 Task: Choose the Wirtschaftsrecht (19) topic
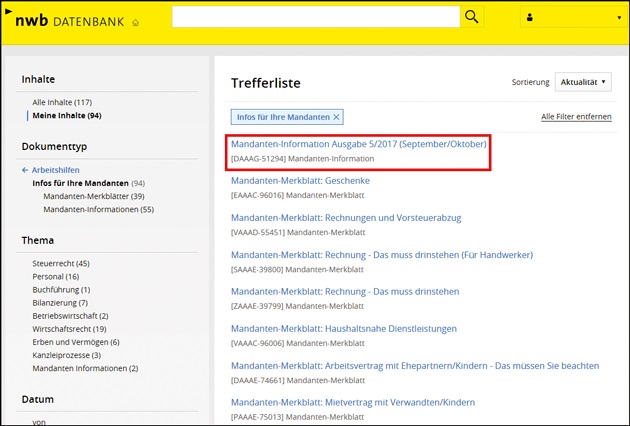click(x=69, y=328)
